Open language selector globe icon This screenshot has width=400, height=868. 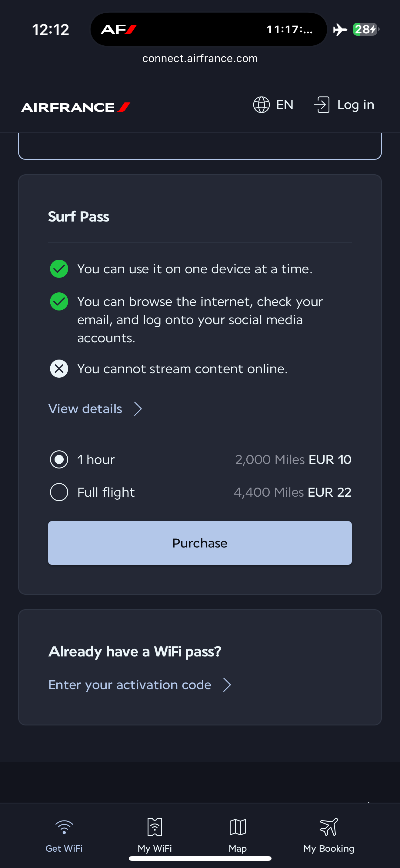262,105
